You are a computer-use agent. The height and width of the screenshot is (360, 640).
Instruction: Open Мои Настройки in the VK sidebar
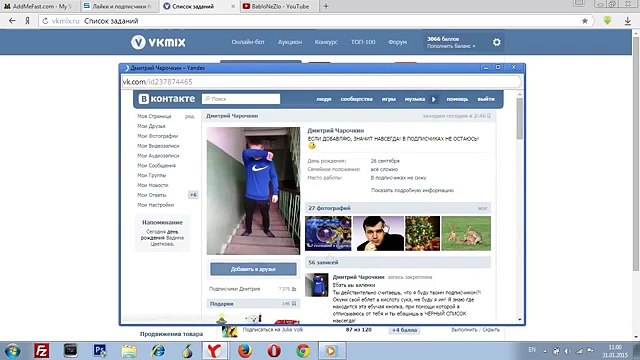156,205
